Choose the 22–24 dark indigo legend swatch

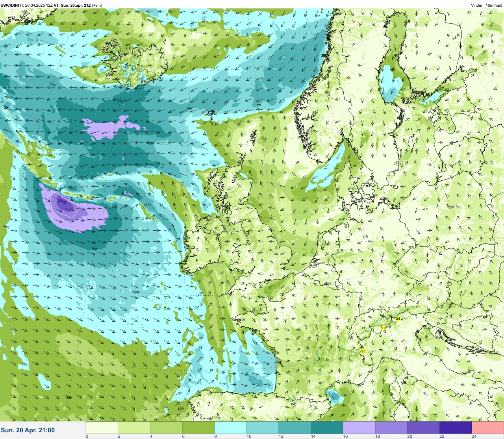coord(456,428)
